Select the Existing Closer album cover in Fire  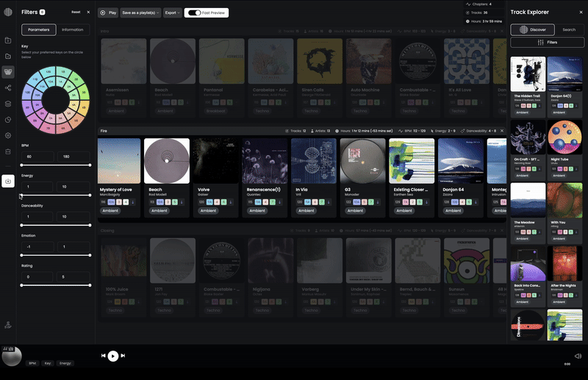(412, 161)
